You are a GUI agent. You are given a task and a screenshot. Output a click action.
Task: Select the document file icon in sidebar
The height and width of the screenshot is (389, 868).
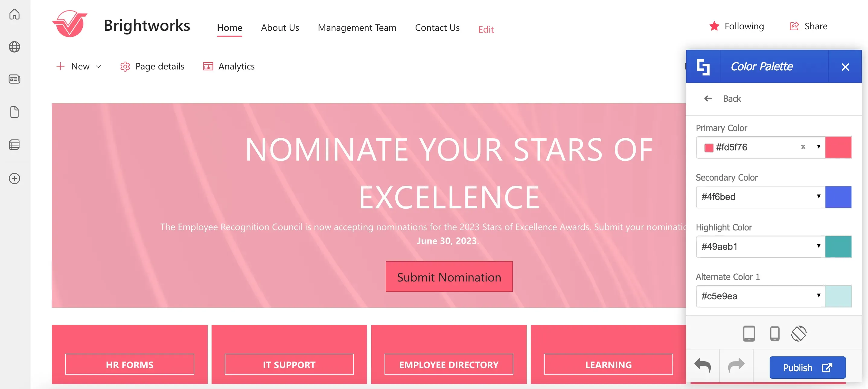click(x=14, y=112)
